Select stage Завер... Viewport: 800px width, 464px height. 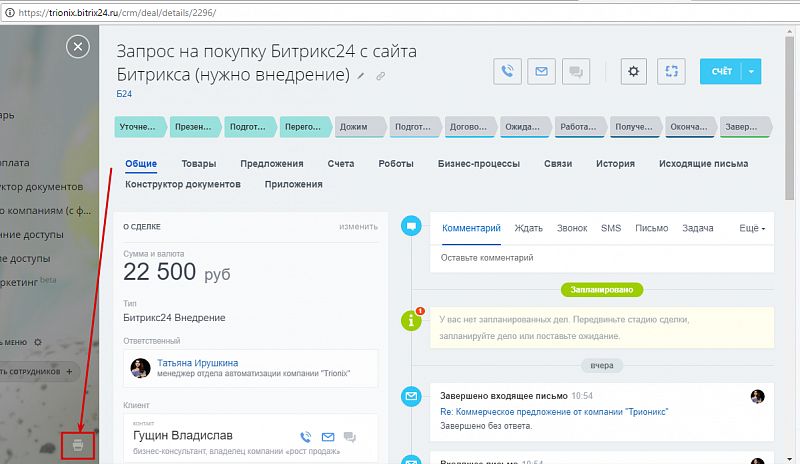[745, 127]
